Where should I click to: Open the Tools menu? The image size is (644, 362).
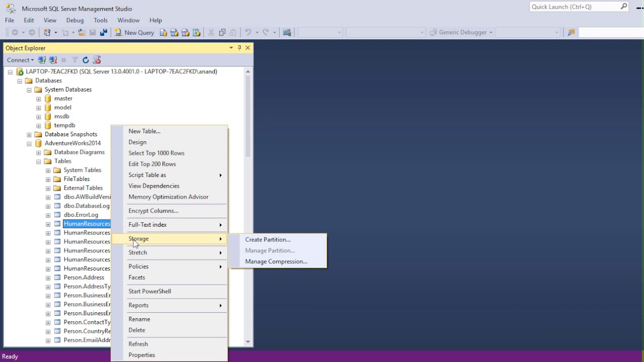[x=101, y=20]
